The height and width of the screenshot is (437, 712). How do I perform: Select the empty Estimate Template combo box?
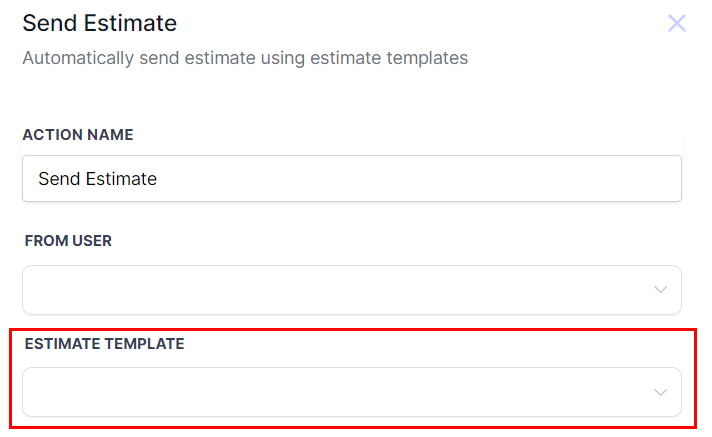click(340, 392)
